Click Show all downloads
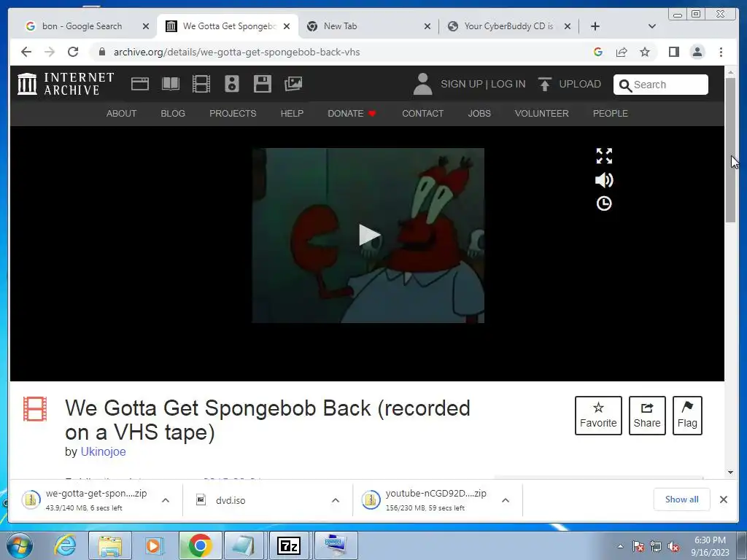Viewport: 747px width, 560px height. coord(682,499)
